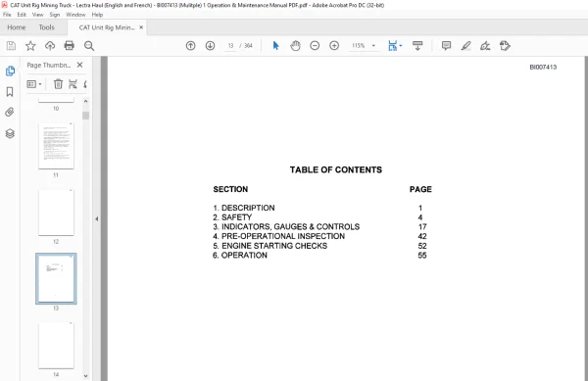Open the Page Thumbnails sidebar icon

pos(10,71)
